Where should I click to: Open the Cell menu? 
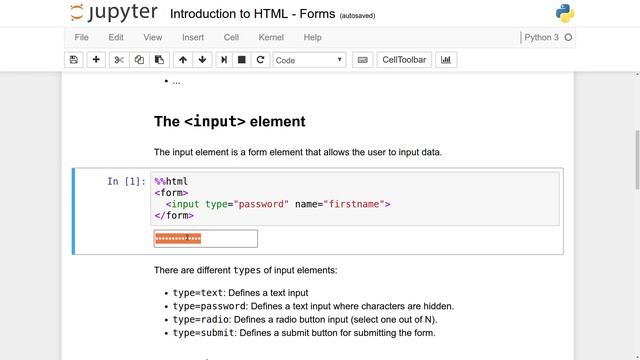(231, 37)
